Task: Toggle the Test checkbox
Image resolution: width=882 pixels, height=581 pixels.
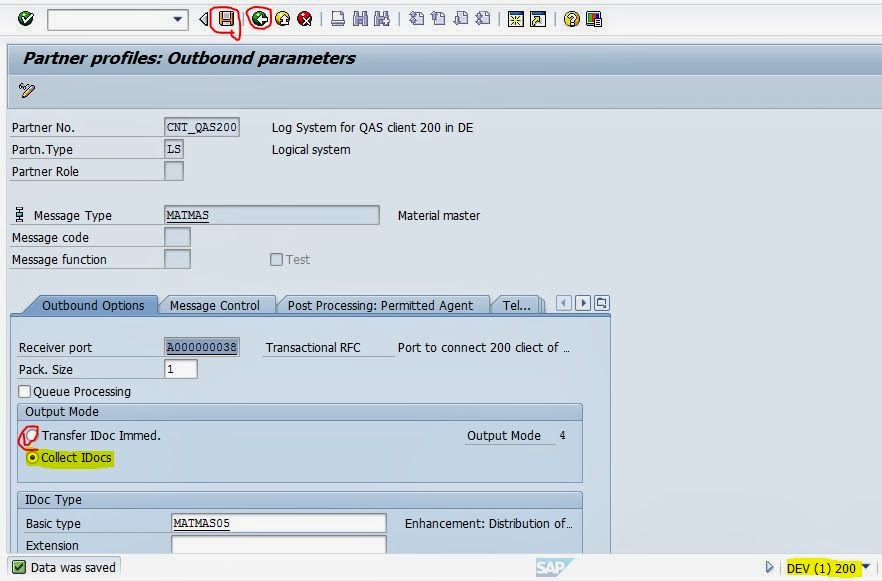Action: coord(276,259)
